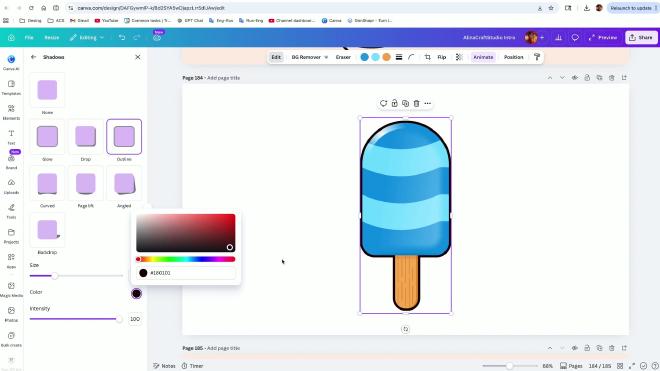Click the Animate button
The image size is (660, 371).
(x=483, y=57)
